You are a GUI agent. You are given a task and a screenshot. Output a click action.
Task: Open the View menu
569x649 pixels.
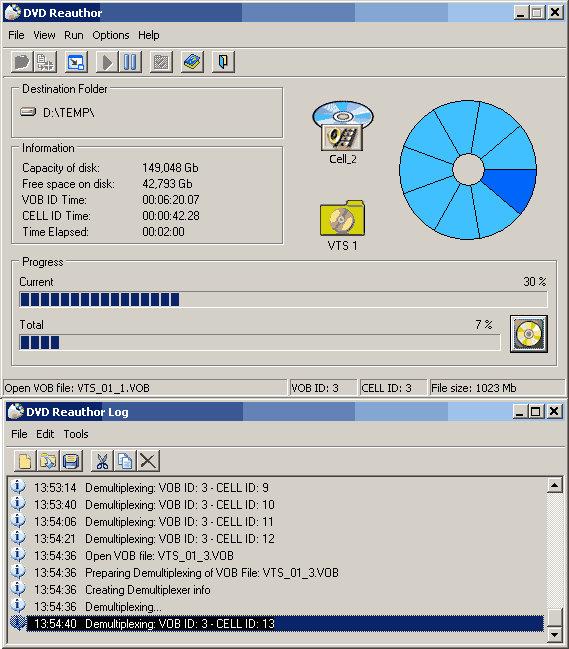click(x=44, y=35)
